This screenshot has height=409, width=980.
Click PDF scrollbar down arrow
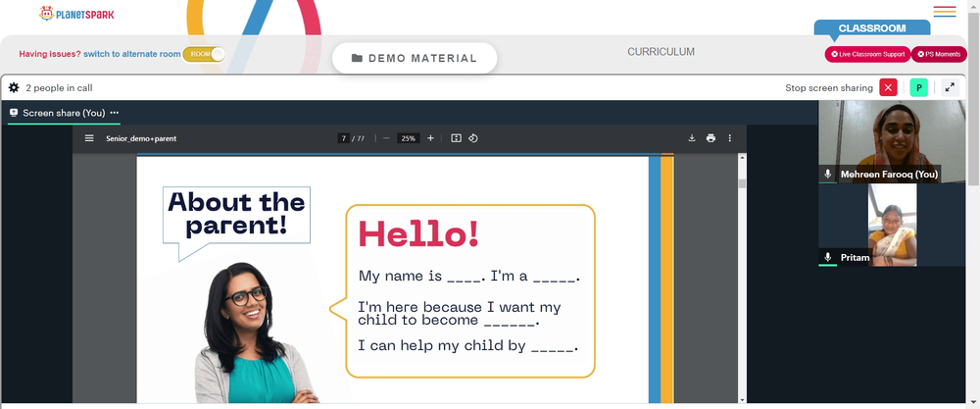(x=743, y=399)
